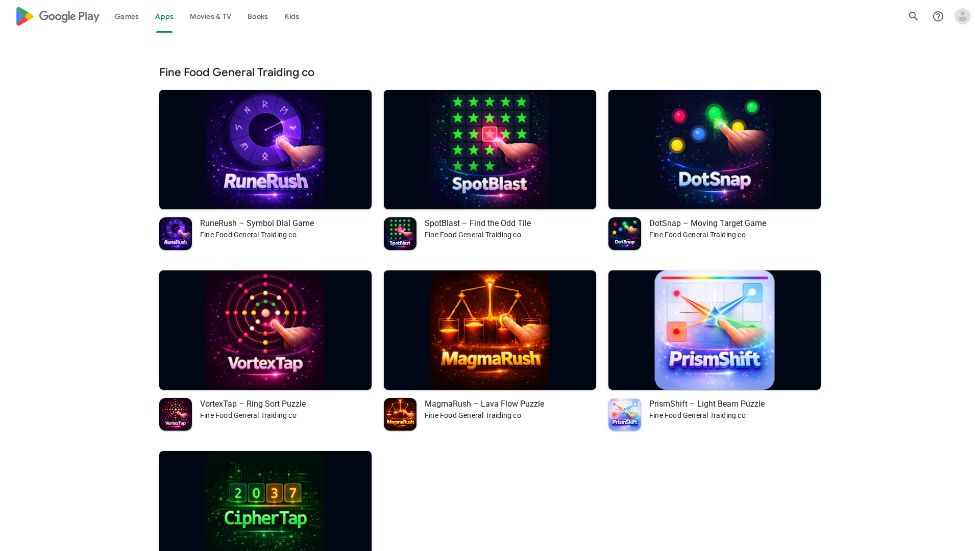Image resolution: width=980 pixels, height=551 pixels.
Task: Select the Kids tab
Action: click(x=291, y=16)
